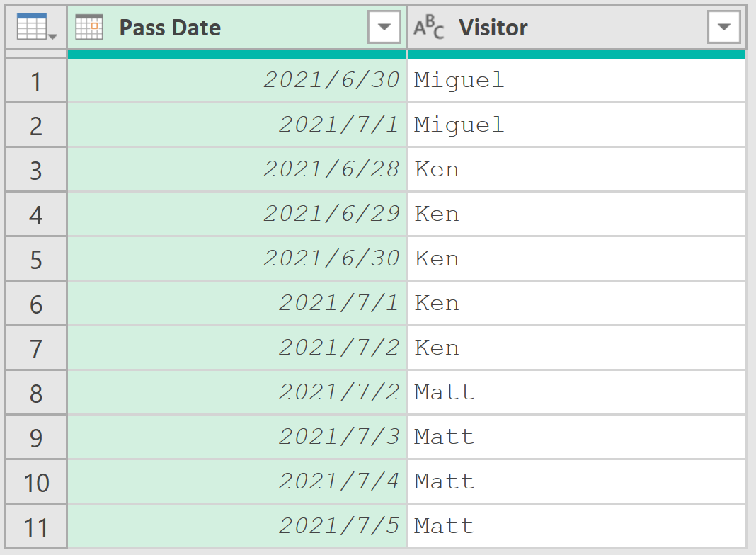Click the Miguel cell in row 1

(459, 81)
